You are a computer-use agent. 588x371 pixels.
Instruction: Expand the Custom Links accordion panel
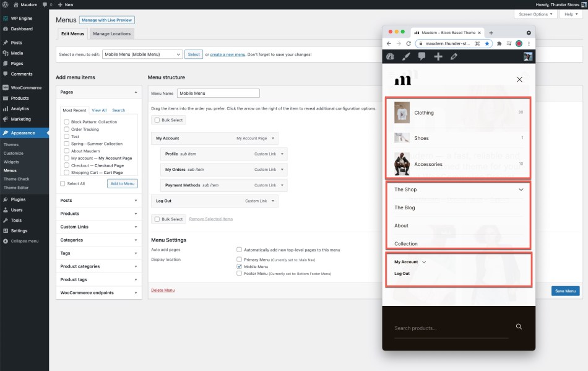point(99,227)
